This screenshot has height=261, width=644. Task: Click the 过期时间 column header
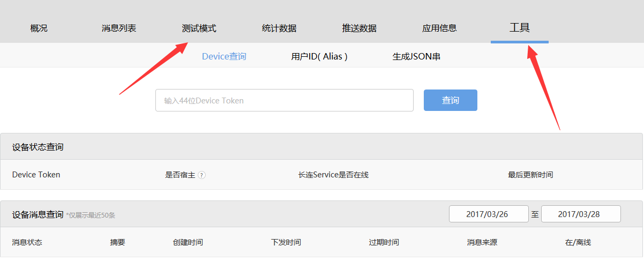click(x=384, y=242)
